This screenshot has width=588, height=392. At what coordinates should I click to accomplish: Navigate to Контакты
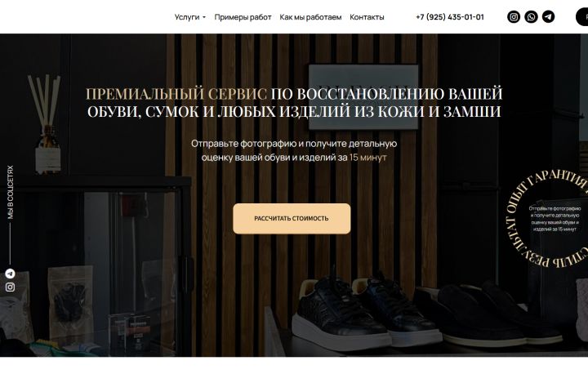click(367, 17)
